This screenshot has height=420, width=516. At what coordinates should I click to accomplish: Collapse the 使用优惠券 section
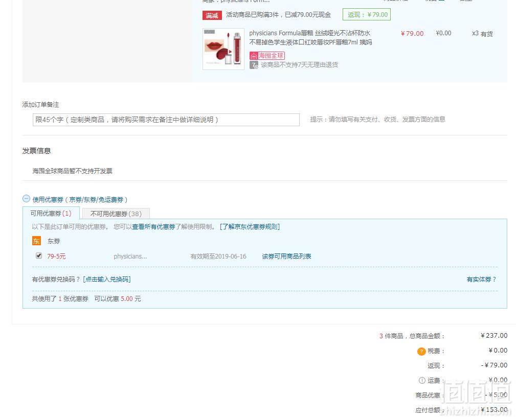(26, 199)
